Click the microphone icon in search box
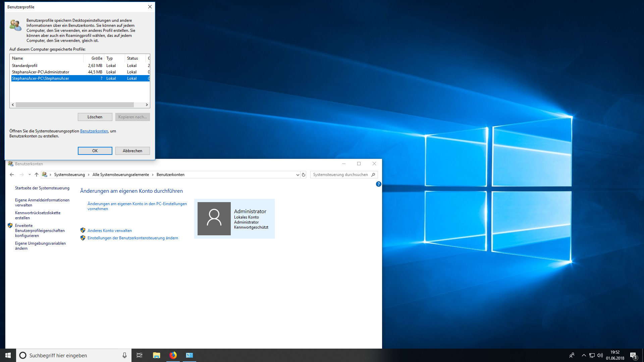The height and width of the screenshot is (362, 644). (x=124, y=355)
